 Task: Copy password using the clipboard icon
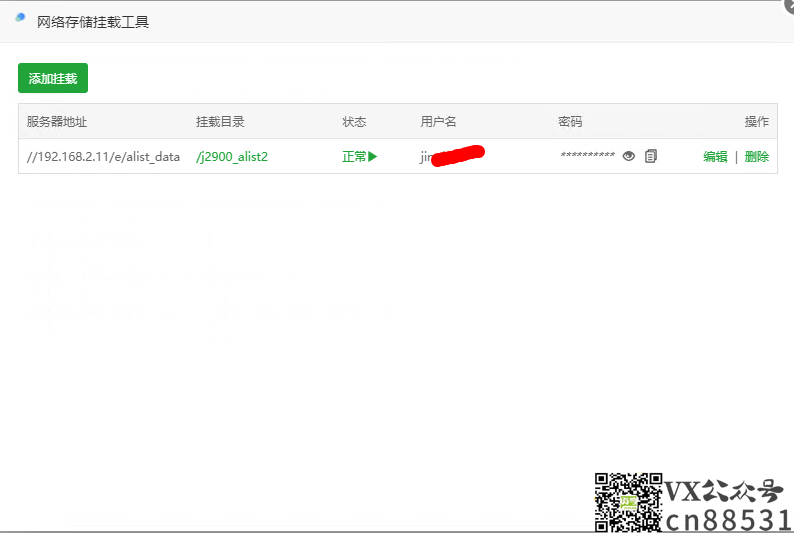651,156
